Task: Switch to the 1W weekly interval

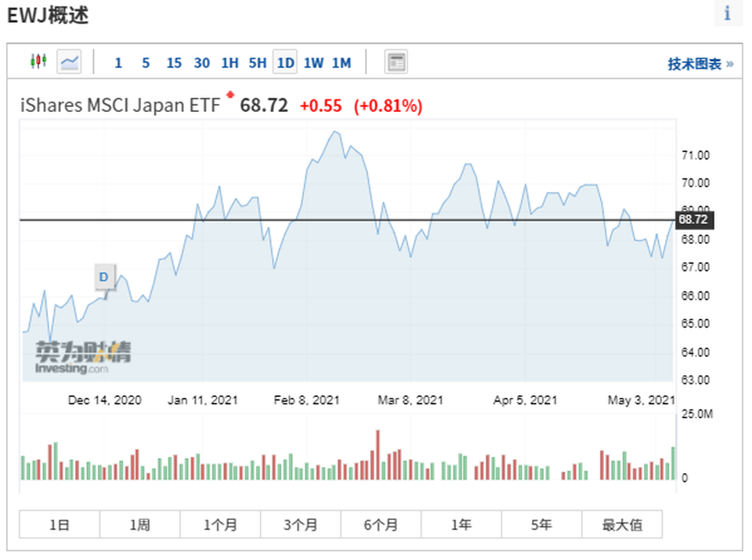Action: coord(313,63)
